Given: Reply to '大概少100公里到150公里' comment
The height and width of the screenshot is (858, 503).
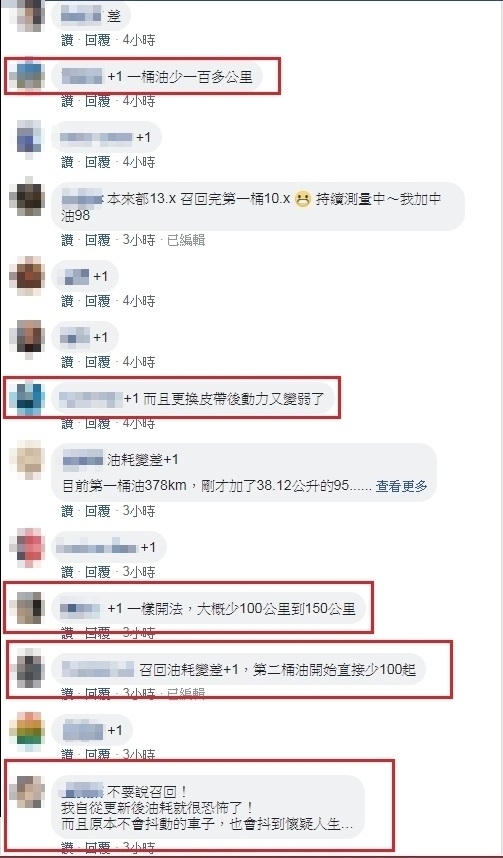Looking at the screenshot, I should (97, 633).
